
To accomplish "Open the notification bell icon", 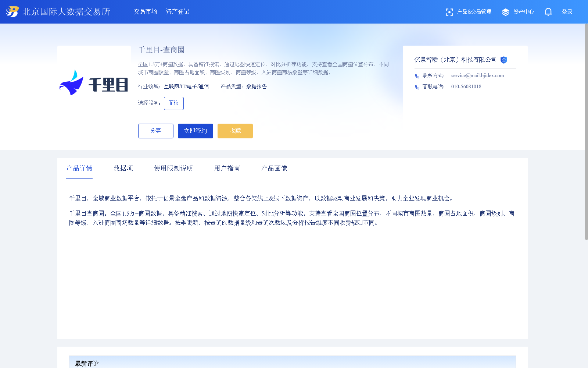I will [548, 11].
